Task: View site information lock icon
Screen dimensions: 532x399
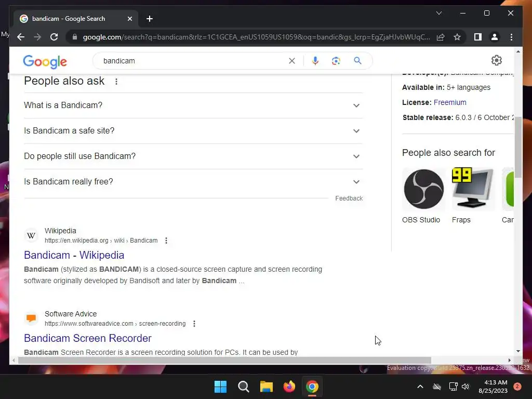Action: 75,37
